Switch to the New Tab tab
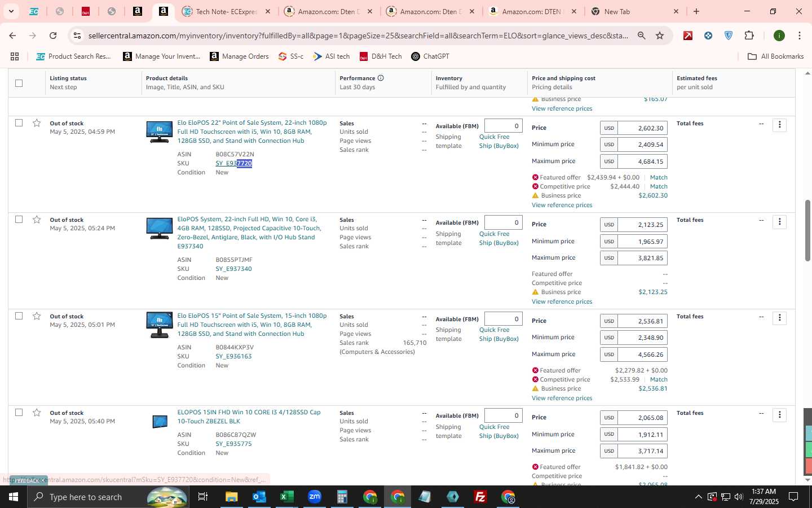This screenshot has height=508, width=812. pyautogui.click(x=634, y=11)
